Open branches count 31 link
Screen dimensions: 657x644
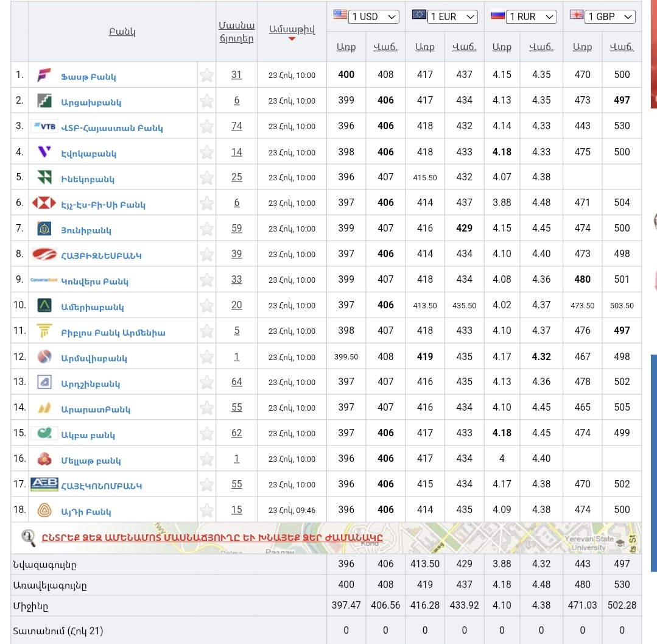[x=237, y=74]
